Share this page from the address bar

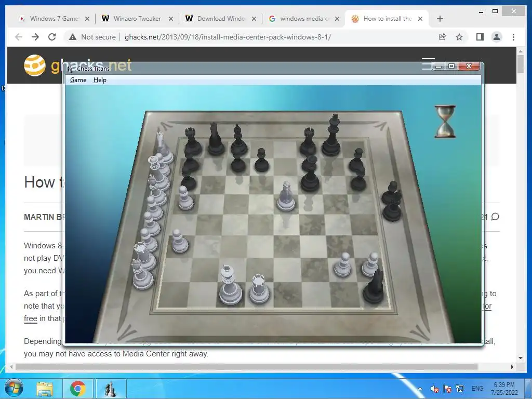(443, 37)
